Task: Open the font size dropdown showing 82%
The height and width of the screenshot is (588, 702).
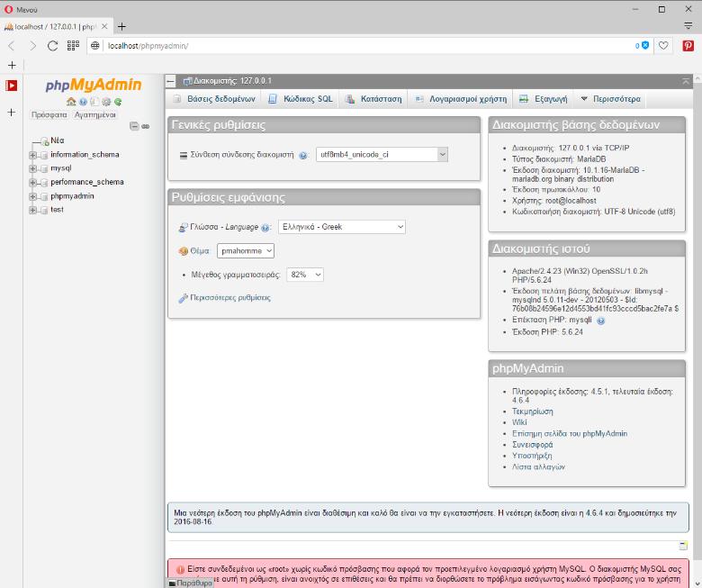Action: (x=305, y=275)
